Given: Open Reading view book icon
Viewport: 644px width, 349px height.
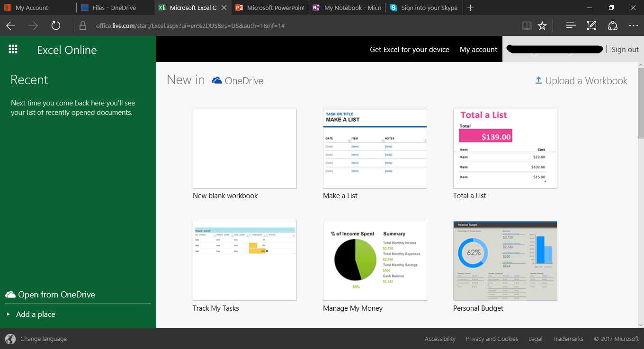Looking at the screenshot, I should [527, 26].
